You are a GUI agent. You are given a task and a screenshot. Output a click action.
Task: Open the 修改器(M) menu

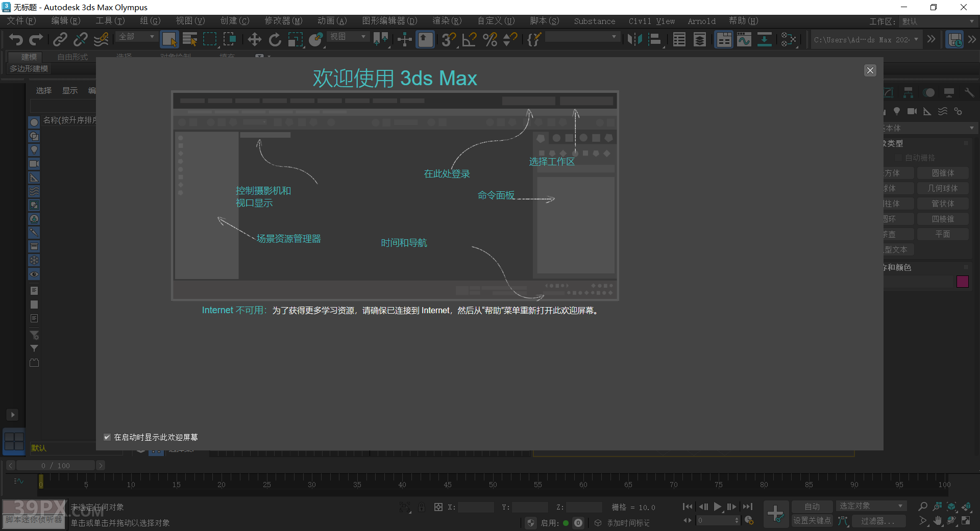tap(283, 21)
